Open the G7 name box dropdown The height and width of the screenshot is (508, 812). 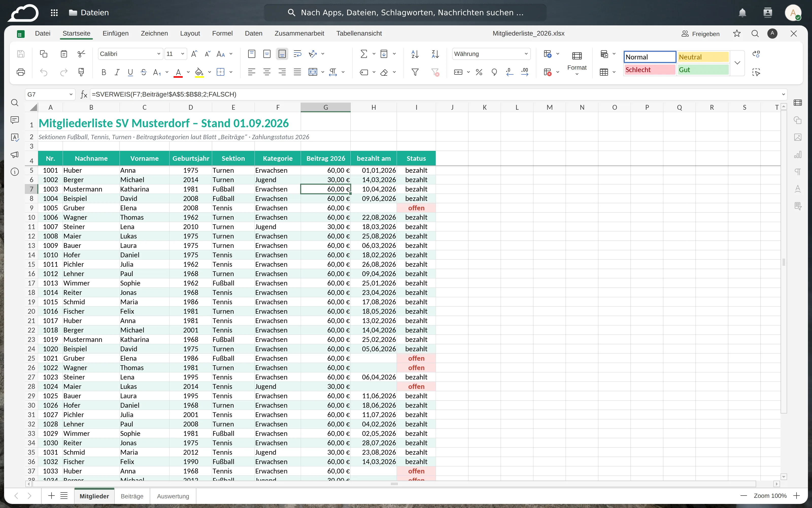pyautogui.click(x=71, y=94)
